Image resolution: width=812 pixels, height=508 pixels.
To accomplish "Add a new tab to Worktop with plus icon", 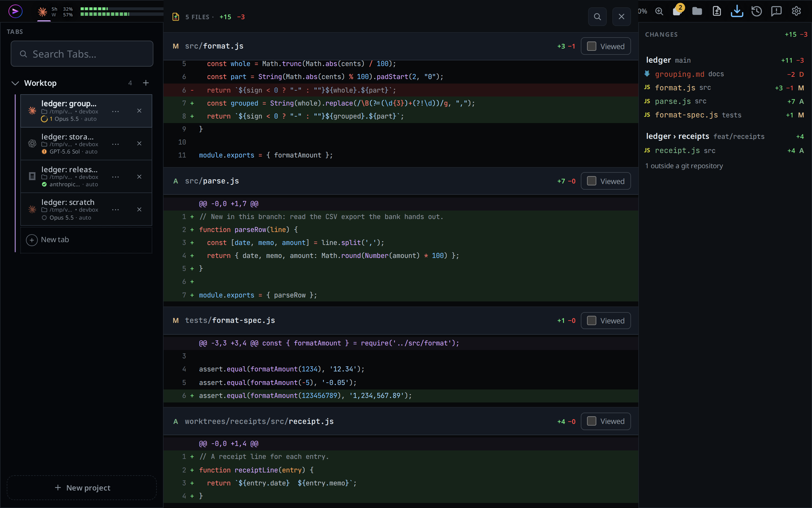I will (x=145, y=83).
